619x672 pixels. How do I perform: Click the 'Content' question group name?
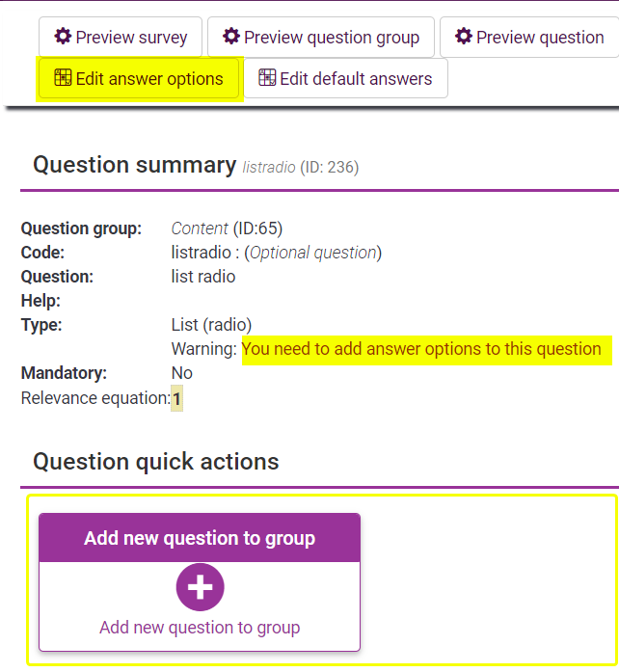click(x=200, y=228)
